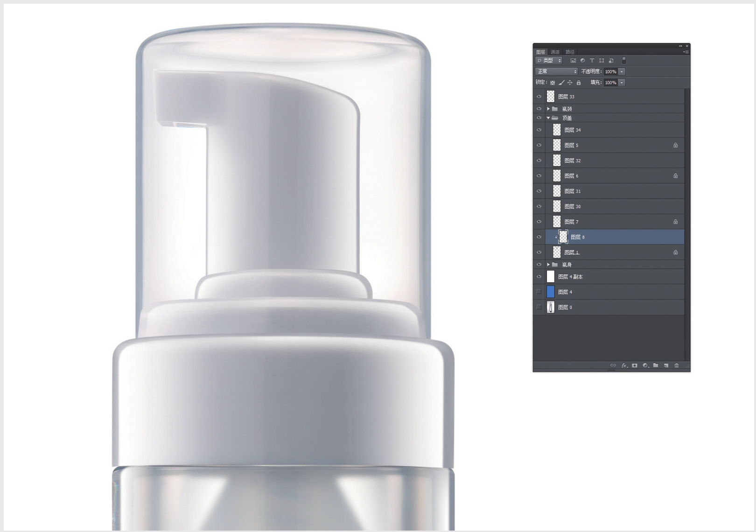
Task: Open the 正常 blend mode dropdown
Action: pyautogui.click(x=556, y=71)
